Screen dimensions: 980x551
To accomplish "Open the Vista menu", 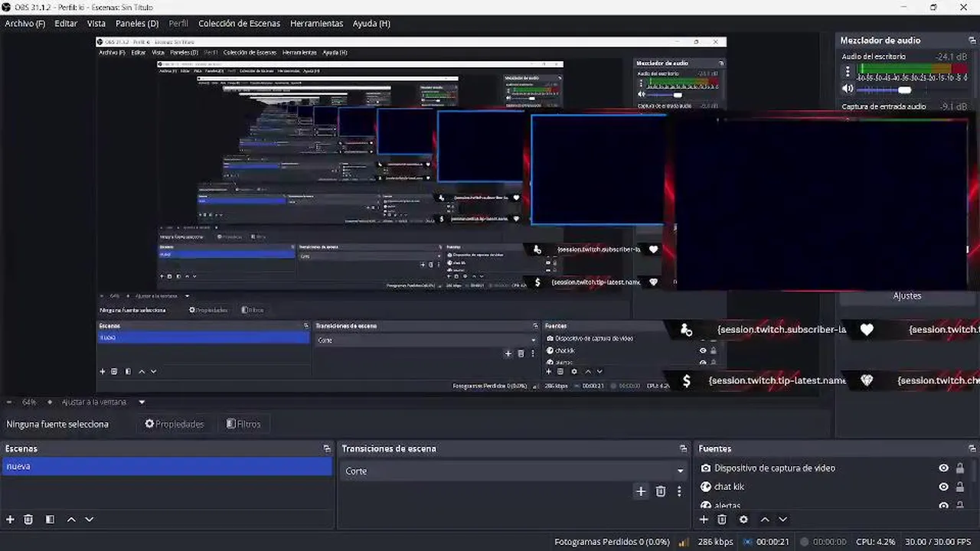I will click(x=96, y=24).
